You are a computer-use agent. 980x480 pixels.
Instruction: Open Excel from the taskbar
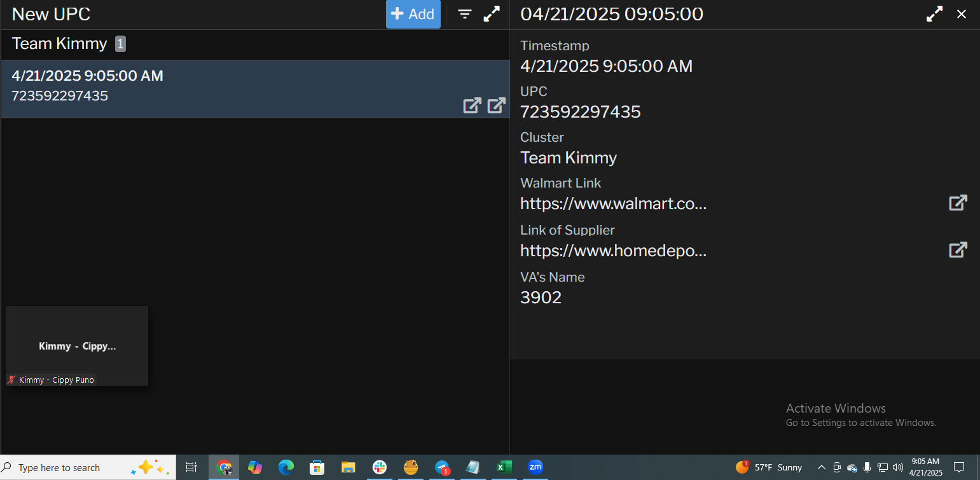click(504, 467)
